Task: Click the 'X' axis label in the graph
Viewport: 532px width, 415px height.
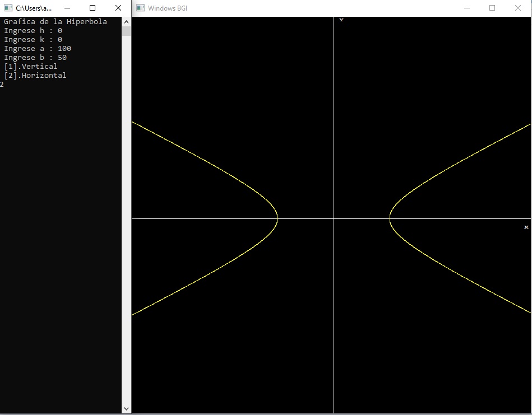Action: click(x=526, y=227)
